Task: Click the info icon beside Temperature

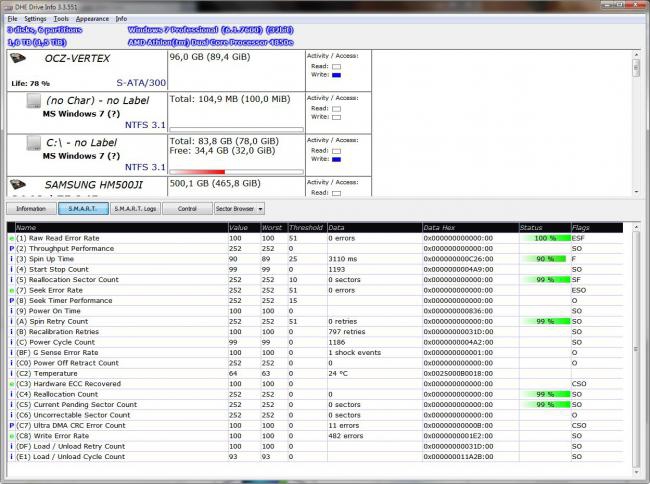Action: (11, 373)
